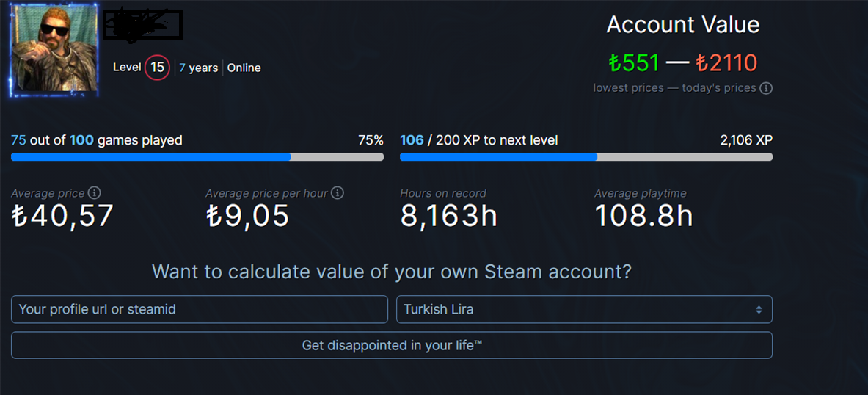This screenshot has width=868, height=395.
Task: Click the red today's price ₺2110 value
Action: tap(726, 64)
